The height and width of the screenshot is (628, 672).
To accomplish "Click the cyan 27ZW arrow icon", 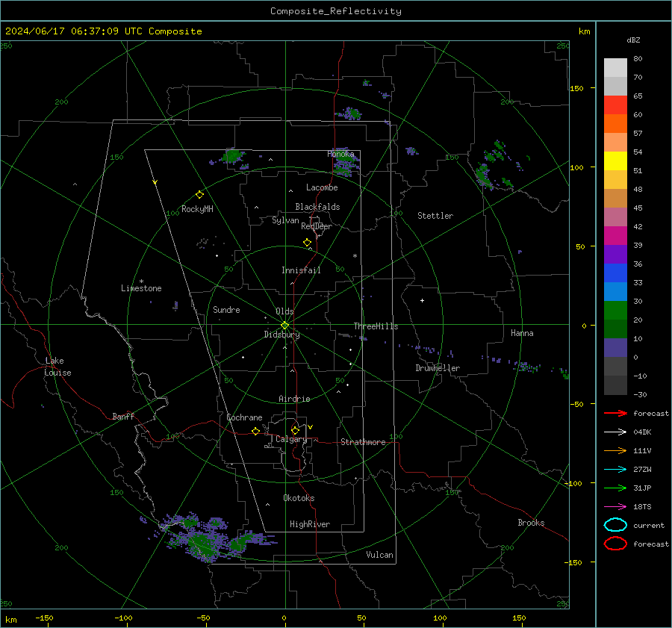I will point(615,470).
